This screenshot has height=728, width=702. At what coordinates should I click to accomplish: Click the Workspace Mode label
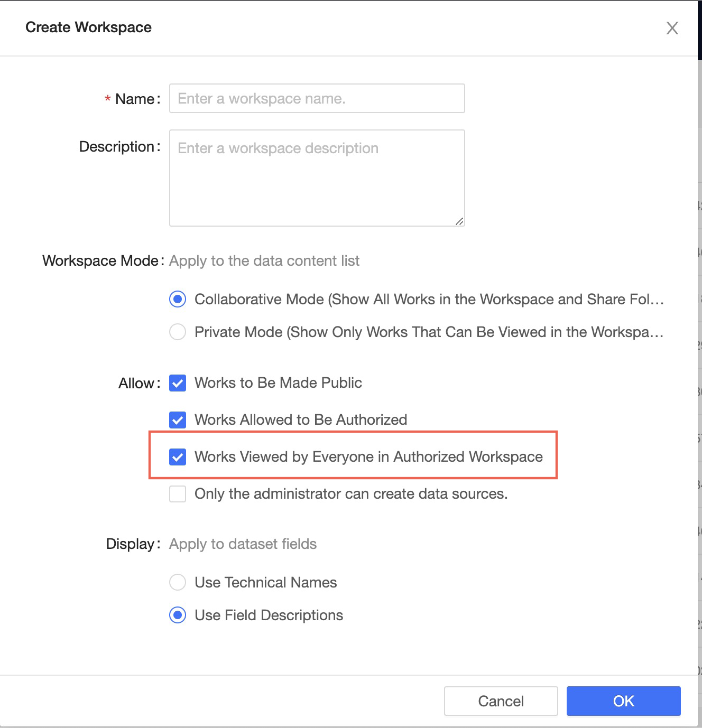pyautogui.click(x=101, y=260)
